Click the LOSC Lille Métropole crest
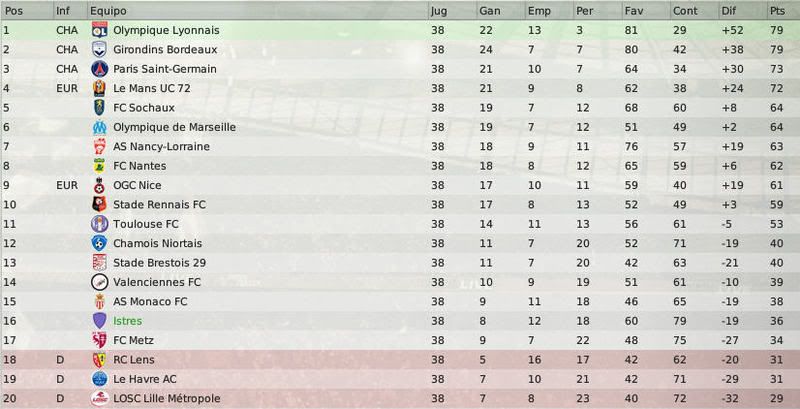This screenshot has width=800, height=409. pos(99,398)
